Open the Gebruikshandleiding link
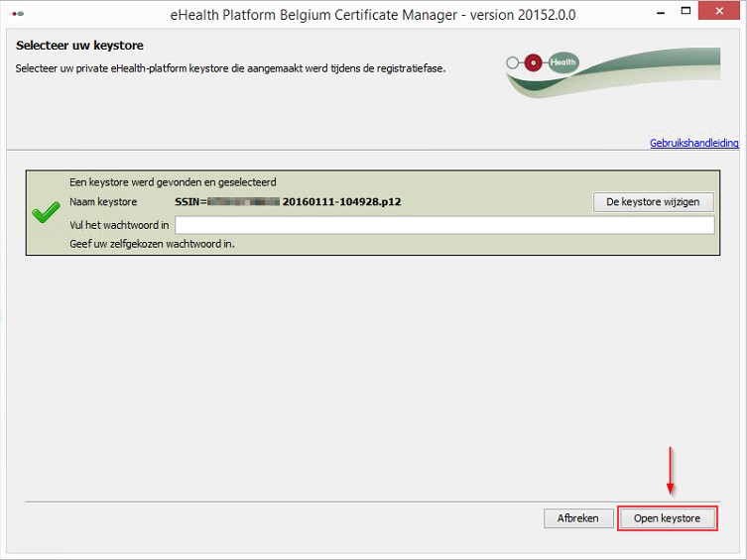This screenshot has height=560, width=747. 694,143
